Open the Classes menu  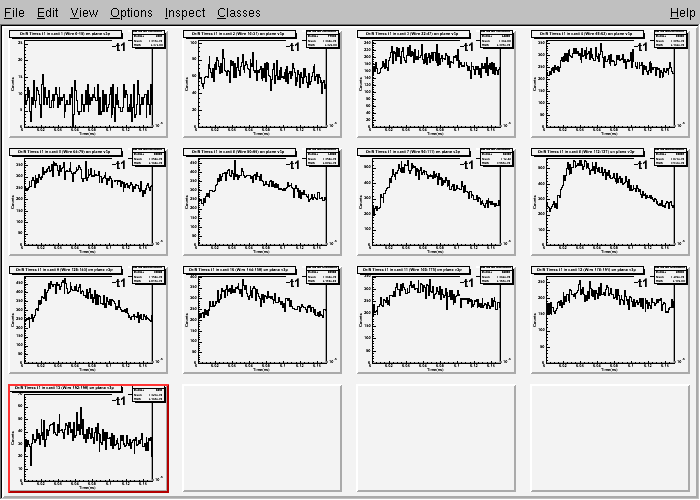tap(239, 12)
